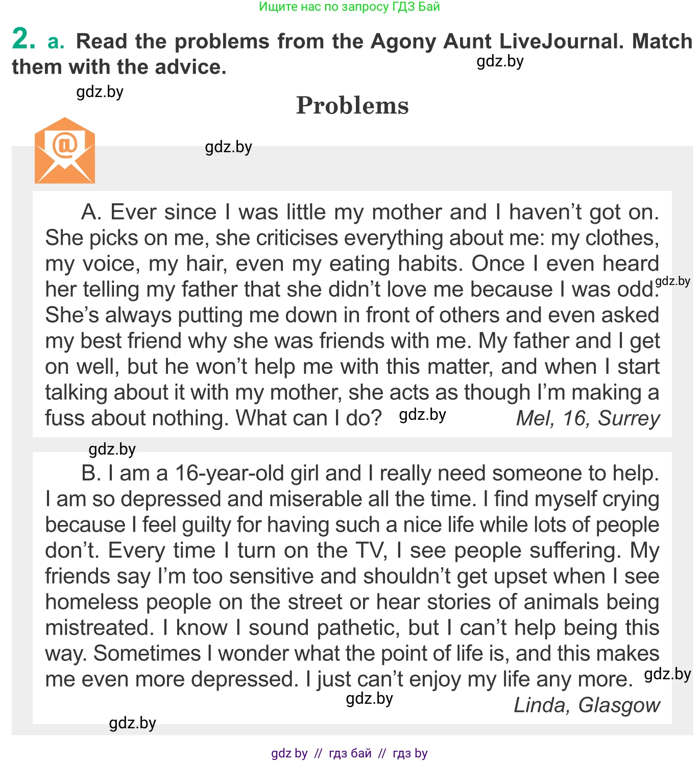Click the gdz.by watermark directly above Problem B

pyautogui.click(x=112, y=449)
